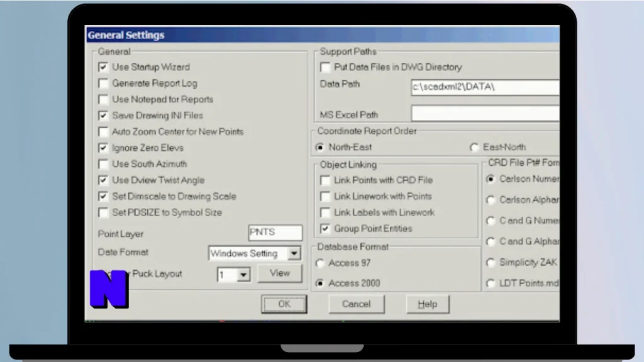Choose Access 97 database format
Screen dimensions: 644x362
320,263
